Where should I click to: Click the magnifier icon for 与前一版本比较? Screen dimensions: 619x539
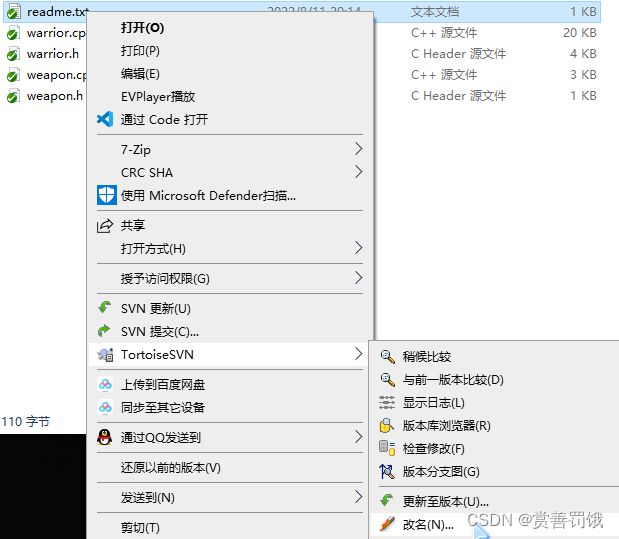387,379
